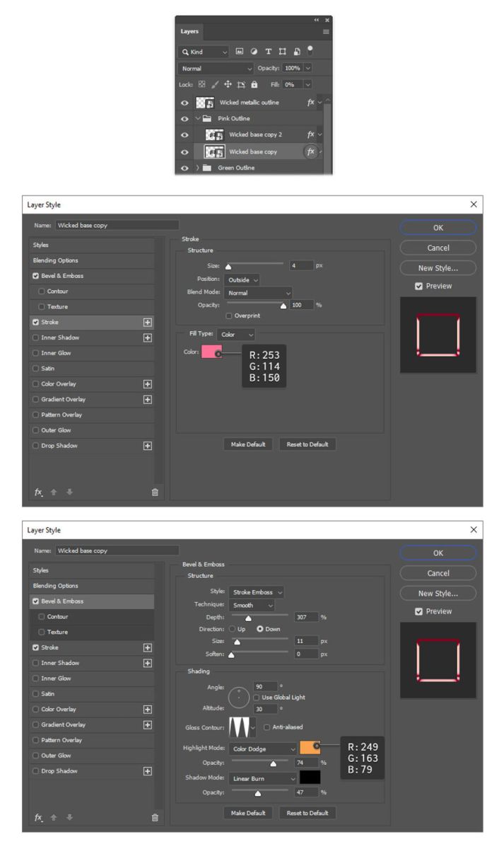Select Outer Glow in Bevel-settings dialog
Image resolution: width=504 pixels, height=849 pixels.
pos(91,756)
